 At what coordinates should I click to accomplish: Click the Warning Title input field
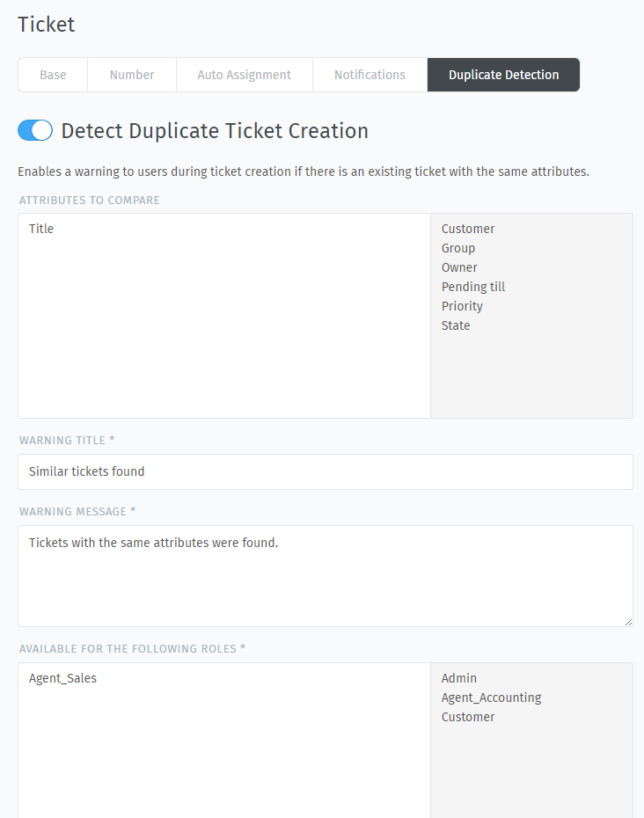tap(326, 471)
